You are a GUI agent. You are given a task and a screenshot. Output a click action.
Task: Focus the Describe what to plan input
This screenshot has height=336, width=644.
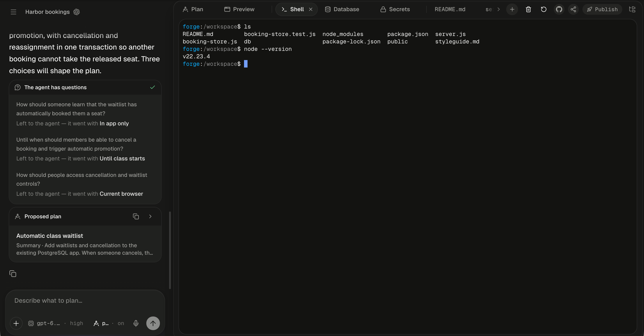pos(85,300)
